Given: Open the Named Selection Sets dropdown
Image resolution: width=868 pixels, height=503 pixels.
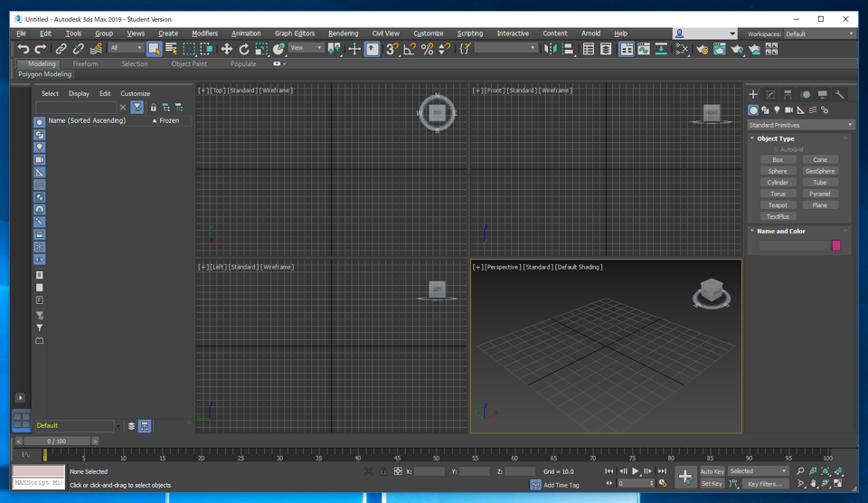Looking at the screenshot, I should point(505,48).
